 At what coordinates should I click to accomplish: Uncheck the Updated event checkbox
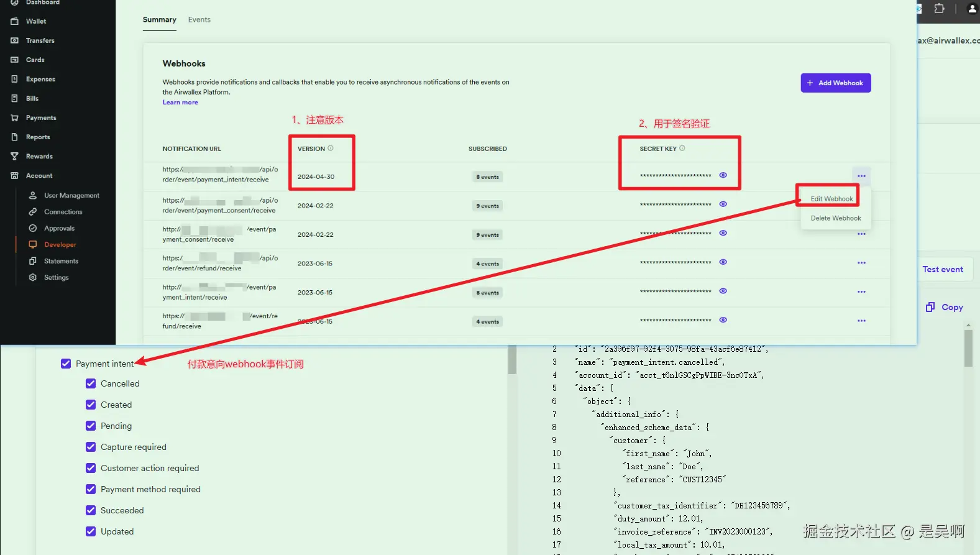(x=91, y=531)
